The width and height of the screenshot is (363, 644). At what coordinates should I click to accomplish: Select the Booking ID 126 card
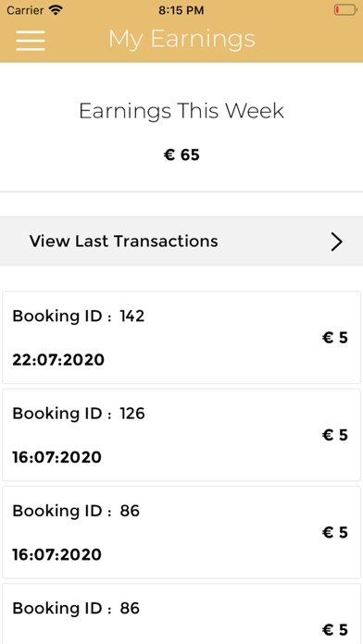(181, 435)
